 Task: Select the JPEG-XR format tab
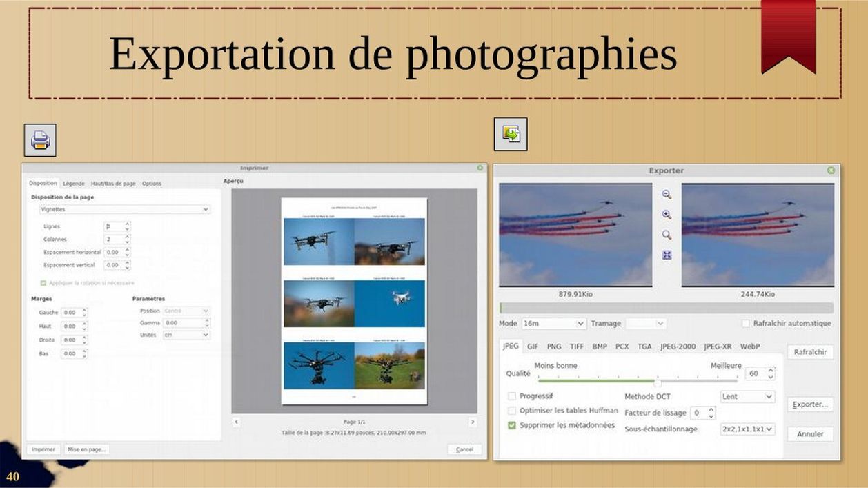pyautogui.click(x=718, y=347)
